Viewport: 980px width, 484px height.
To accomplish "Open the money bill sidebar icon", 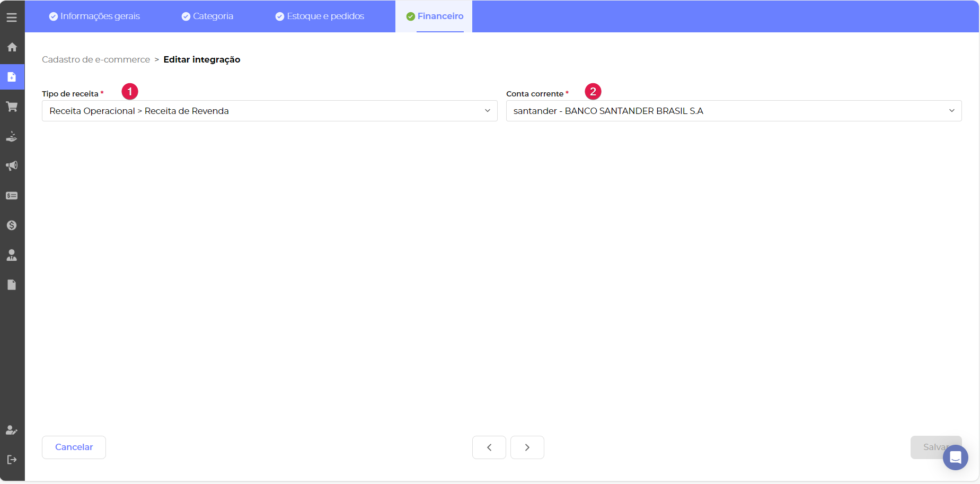I will (12, 196).
